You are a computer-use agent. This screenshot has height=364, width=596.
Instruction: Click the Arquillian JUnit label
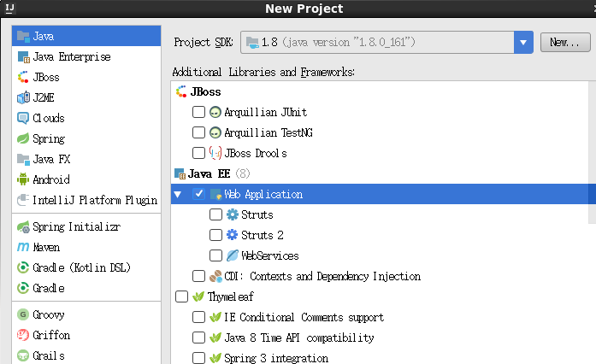click(266, 113)
